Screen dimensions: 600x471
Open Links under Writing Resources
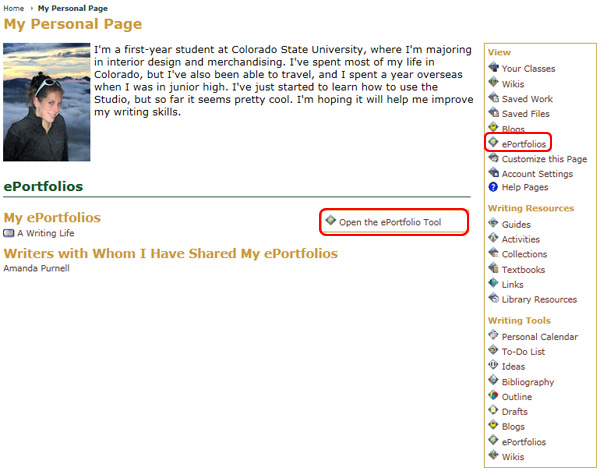[512, 285]
